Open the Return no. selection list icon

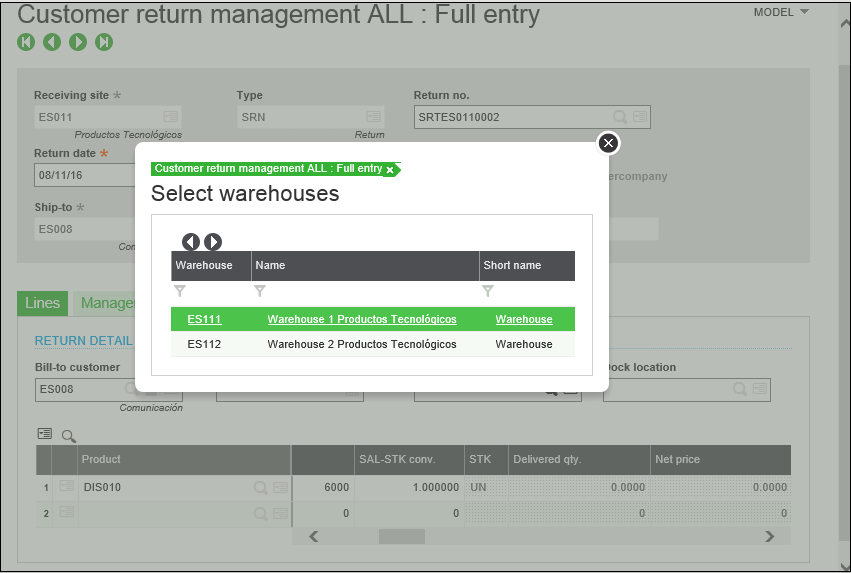tap(640, 117)
